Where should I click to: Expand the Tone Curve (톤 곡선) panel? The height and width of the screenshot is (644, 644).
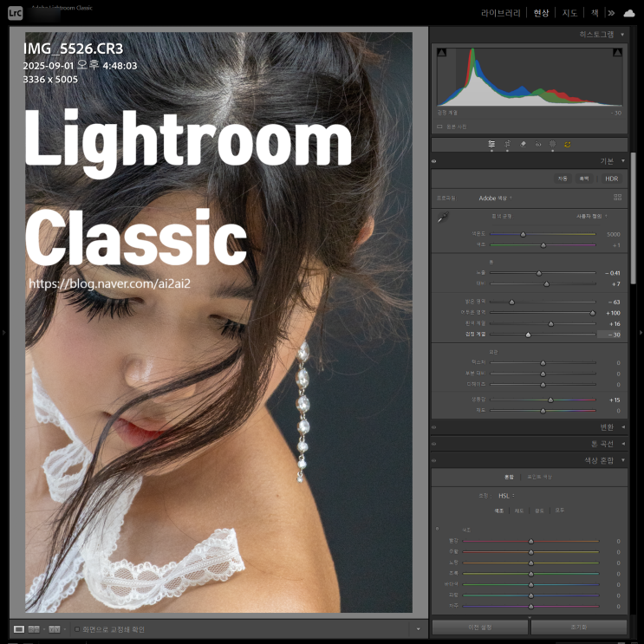(623, 444)
